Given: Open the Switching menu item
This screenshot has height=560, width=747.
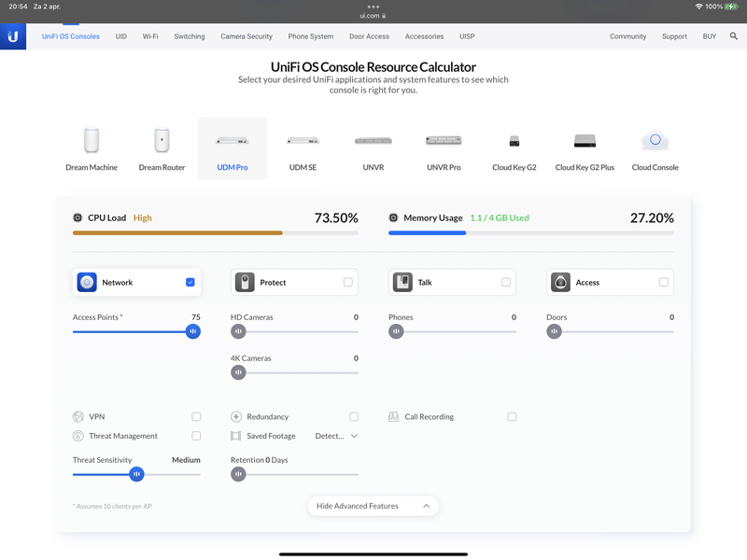Looking at the screenshot, I should coord(190,36).
